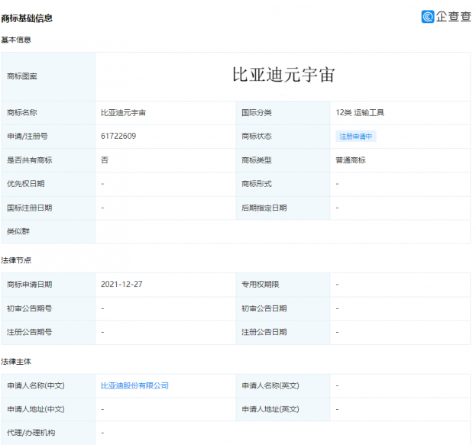Screen dimensions: 476x448
Task: Click the 商标形式 label
Action: coord(257,184)
